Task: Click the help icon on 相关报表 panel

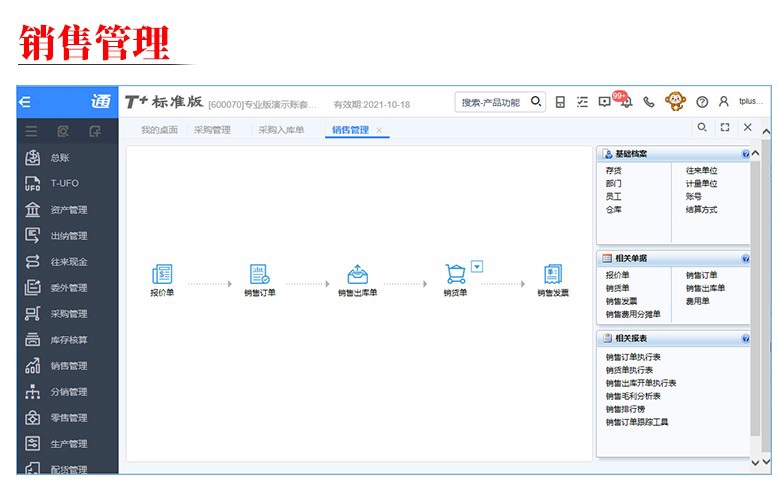Action: (x=745, y=339)
